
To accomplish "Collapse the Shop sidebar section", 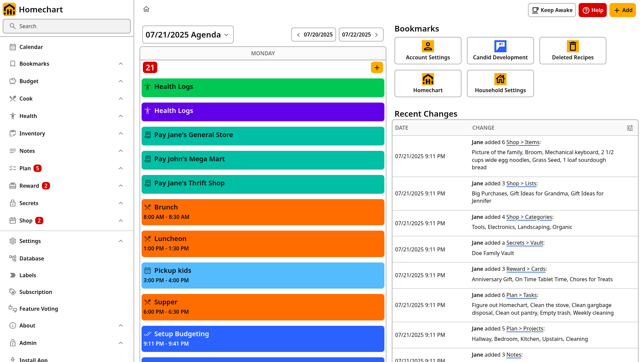I will [121, 221].
